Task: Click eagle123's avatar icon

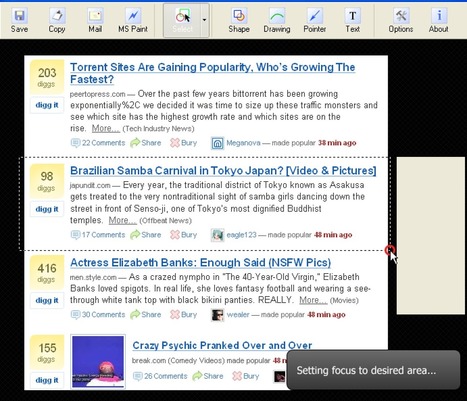Action: 217,235
